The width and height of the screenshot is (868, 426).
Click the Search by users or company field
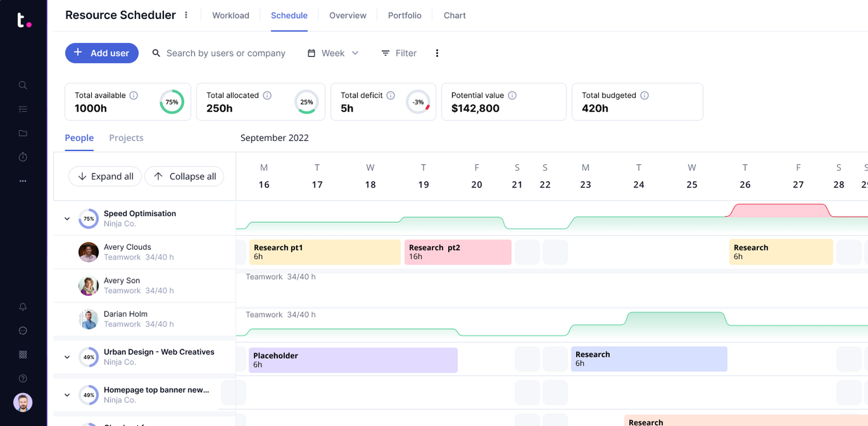[225, 53]
